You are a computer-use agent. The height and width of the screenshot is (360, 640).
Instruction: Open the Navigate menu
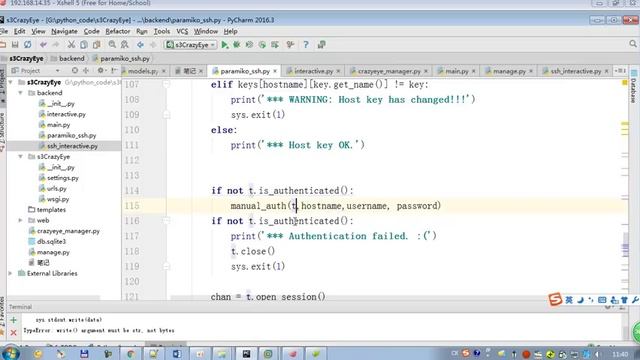point(64,31)
